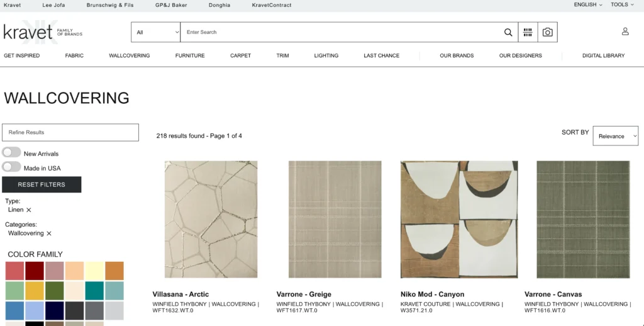
Task: Go to the GP&J Baker link
Action: [x=171, y=5]
